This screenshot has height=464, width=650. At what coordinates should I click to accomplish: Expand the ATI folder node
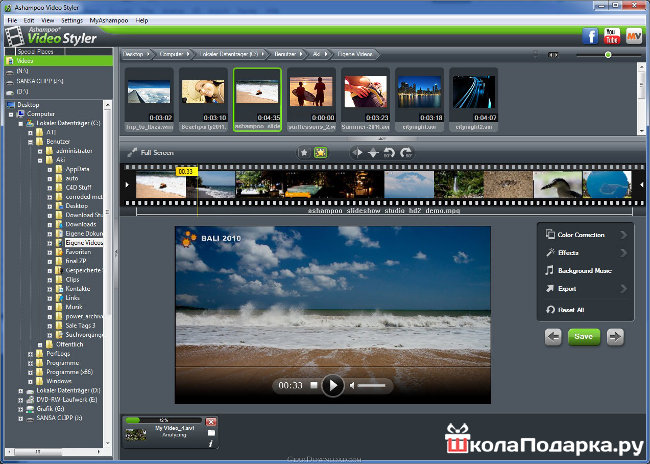click(30, 133)
